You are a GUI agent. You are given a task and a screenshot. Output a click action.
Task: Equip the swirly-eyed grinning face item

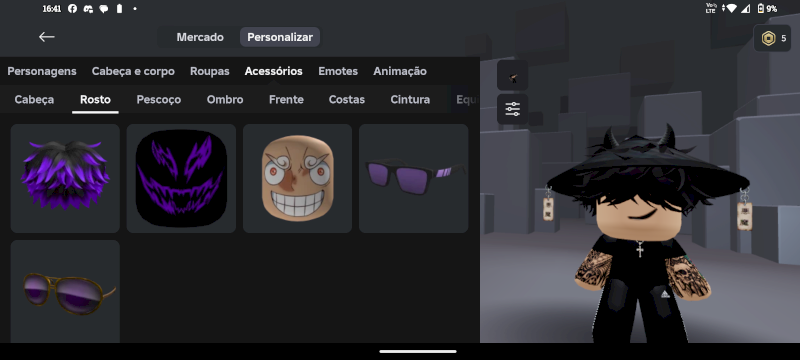click(x=297, y=178)
